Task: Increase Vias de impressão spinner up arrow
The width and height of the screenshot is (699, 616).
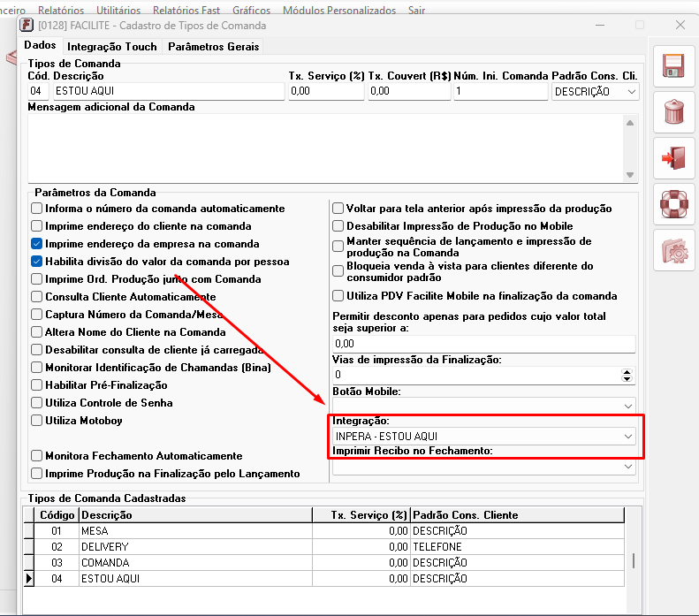Action: pyautogui.click(x=627, y=372)
